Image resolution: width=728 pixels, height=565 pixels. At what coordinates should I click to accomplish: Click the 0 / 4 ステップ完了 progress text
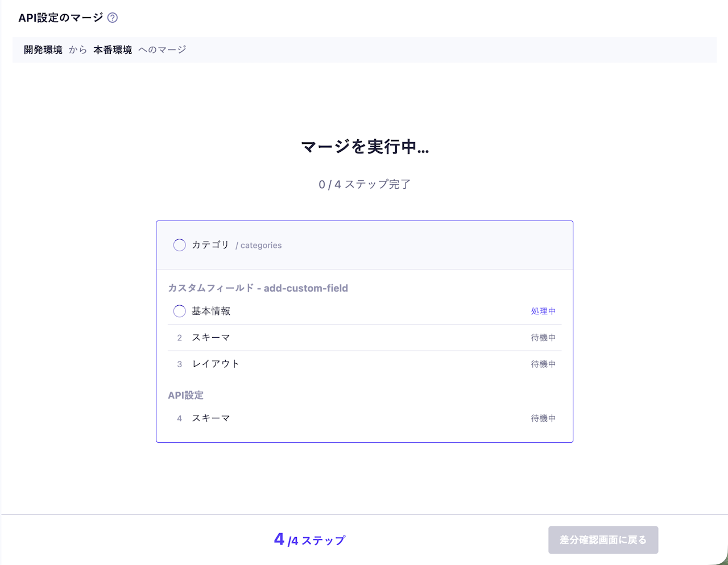pos(365,184)
